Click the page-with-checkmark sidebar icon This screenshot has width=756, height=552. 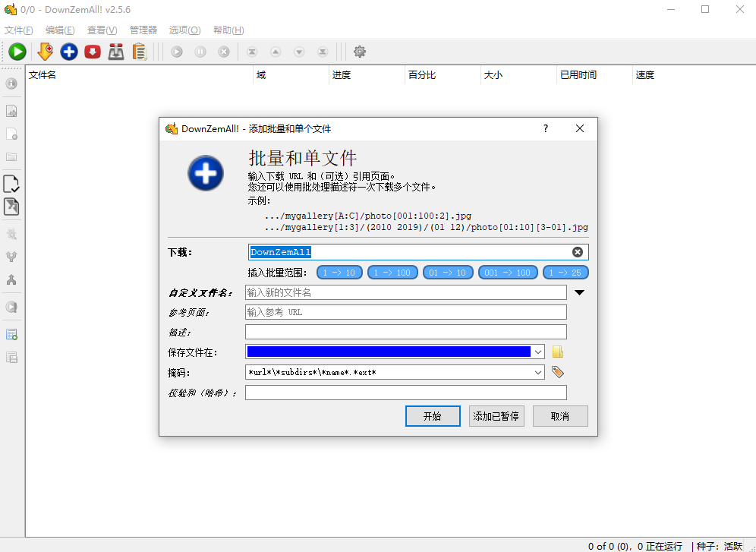(11, 184)
